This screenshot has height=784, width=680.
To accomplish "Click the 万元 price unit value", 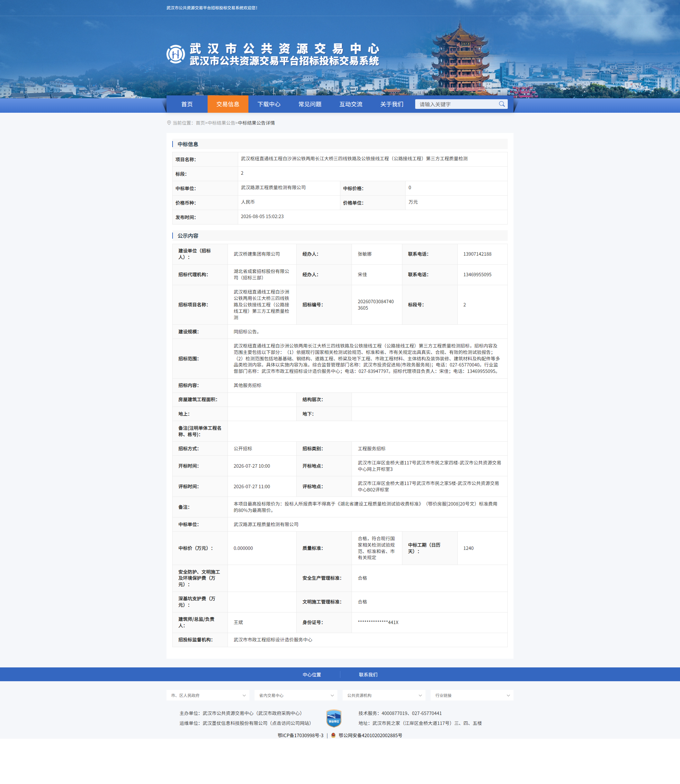I will click(413, 202).
